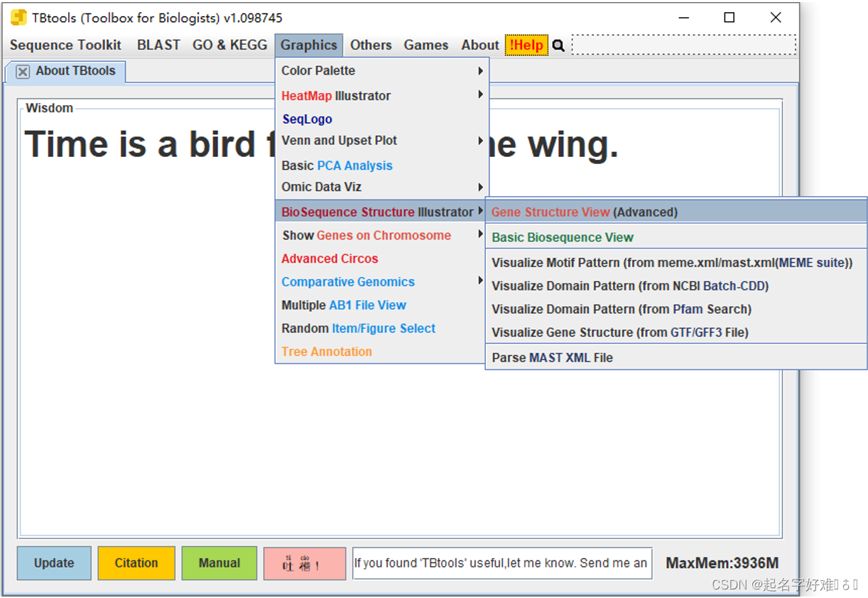The height and width of the screenshot is (598, 868).
Task: Choose Visualize Domain Pattern from NCBI Batch-CDD
Action: (676, 286)
